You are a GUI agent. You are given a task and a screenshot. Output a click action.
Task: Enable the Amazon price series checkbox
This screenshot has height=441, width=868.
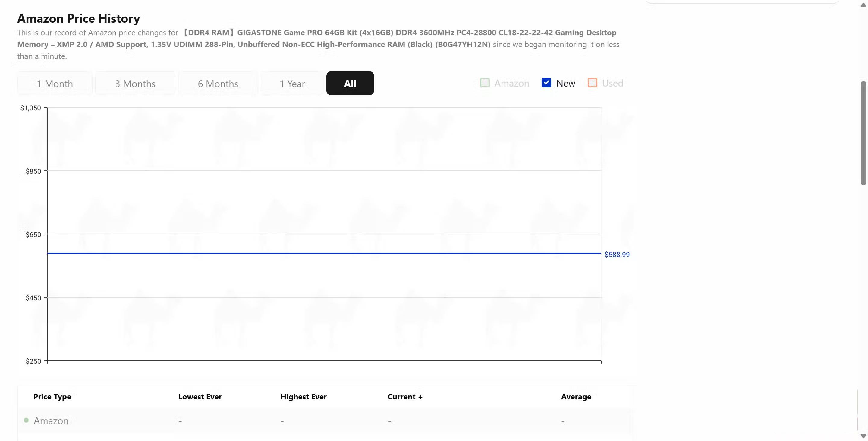[485, 83]
